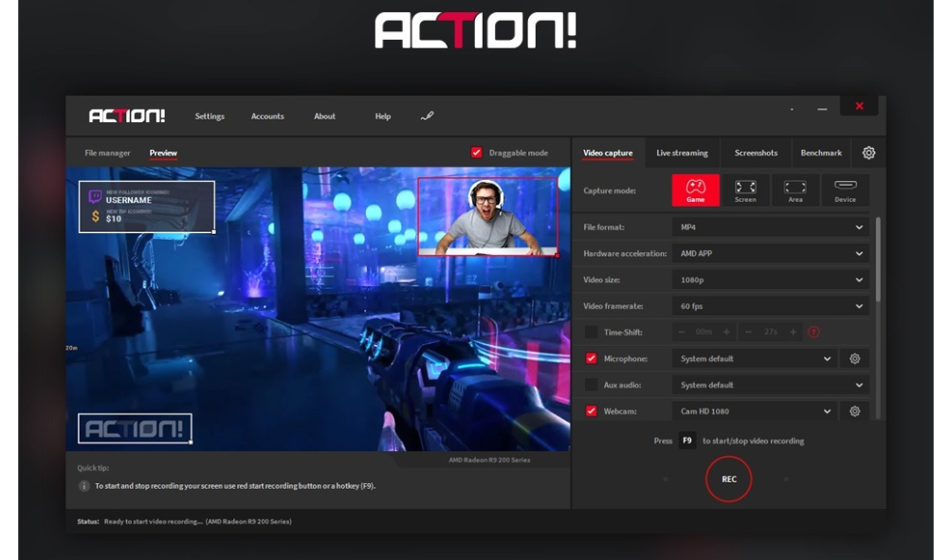Click the red Time-Shift info icon
The height and width of the screenshot is (560, 952).
click(814, 332)
